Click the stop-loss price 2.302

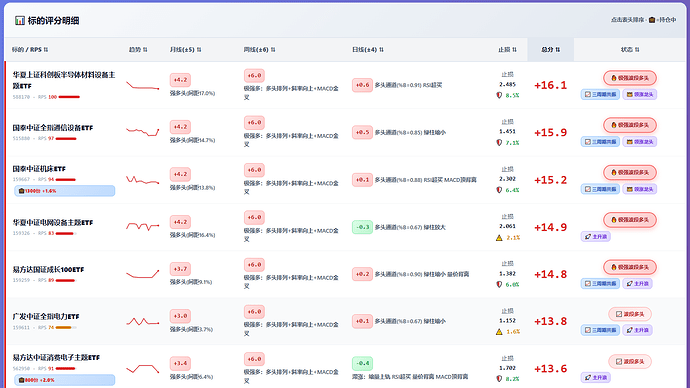point(507,179)
